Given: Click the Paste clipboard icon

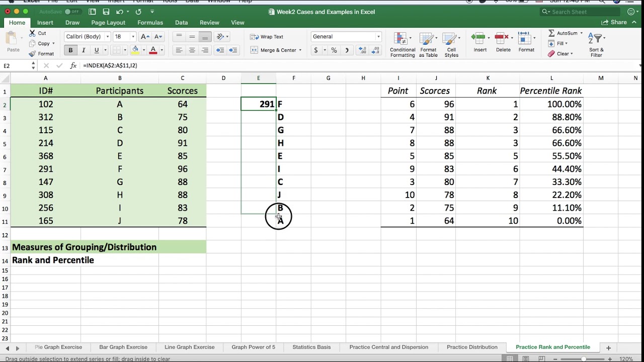Looking at the screenshot, I should 11,38.
